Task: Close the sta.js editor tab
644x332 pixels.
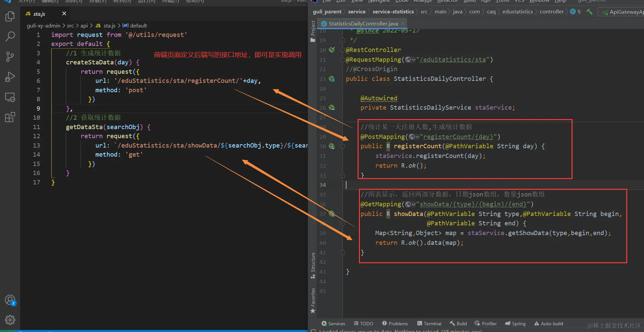Action: pos(64,13)
